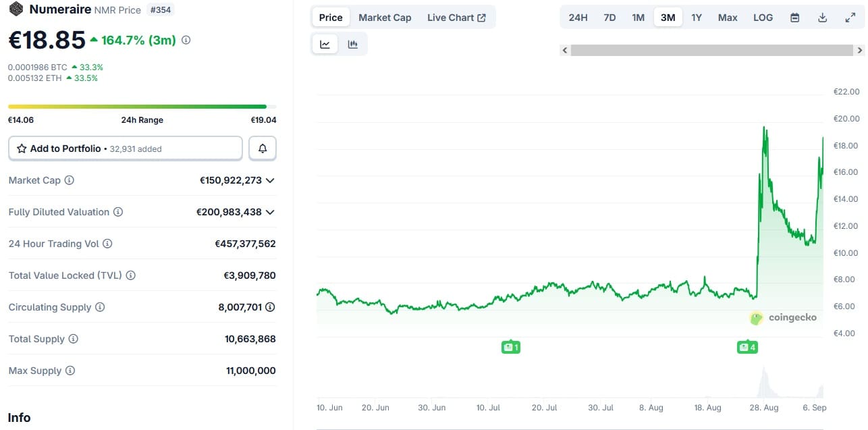Set chart range to 24H
868x430 pixels.
click(x=578, y=18)
